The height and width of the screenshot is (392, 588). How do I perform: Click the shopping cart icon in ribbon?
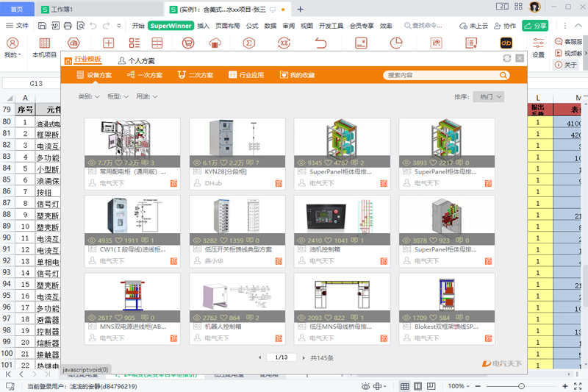188,43
